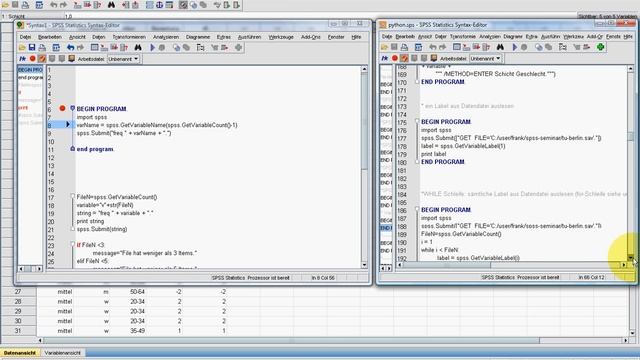Click the fold marker at END PROGRAM line 170
The width and height of the screenshot is (640, 360).
[417, 82]
